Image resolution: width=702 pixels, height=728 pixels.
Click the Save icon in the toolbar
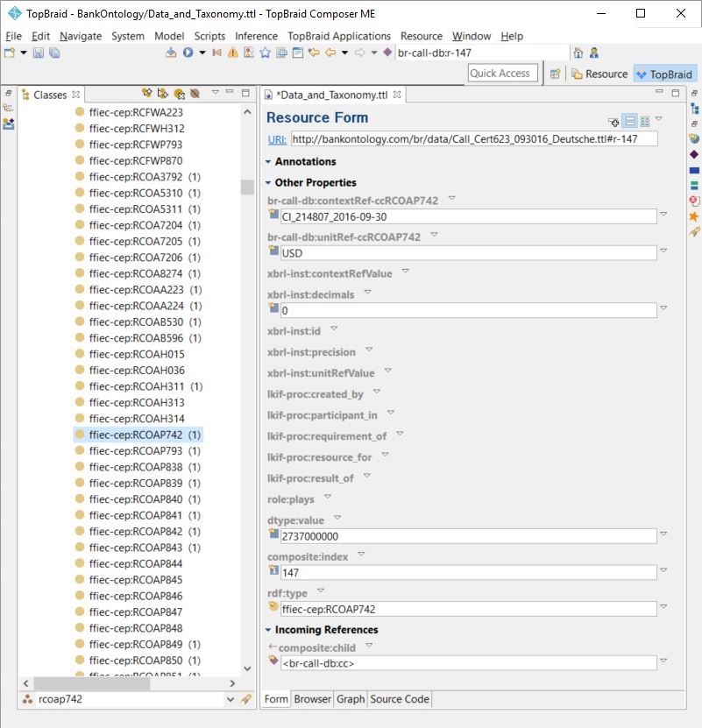point(39,53)
